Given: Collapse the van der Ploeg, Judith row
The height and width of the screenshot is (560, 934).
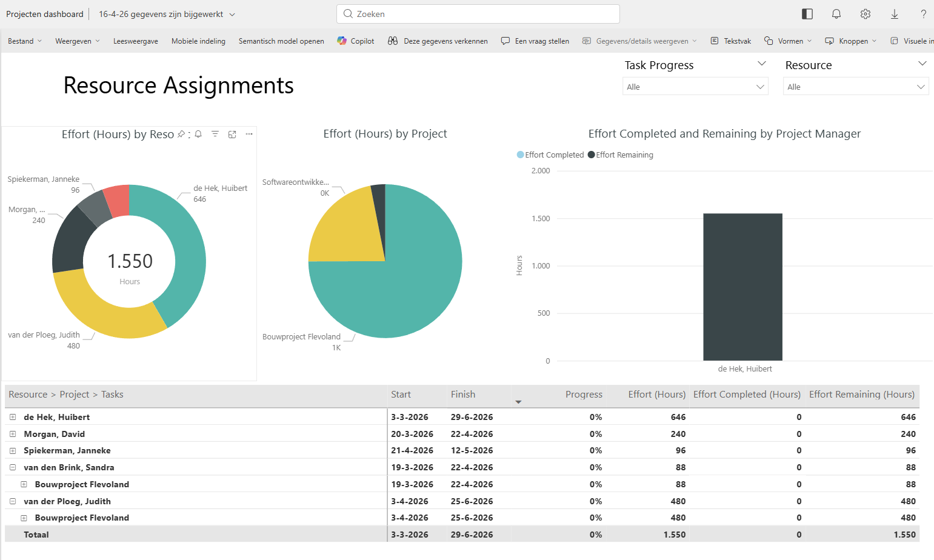Looking at the screenshot, I should click(x=13, y=501).
